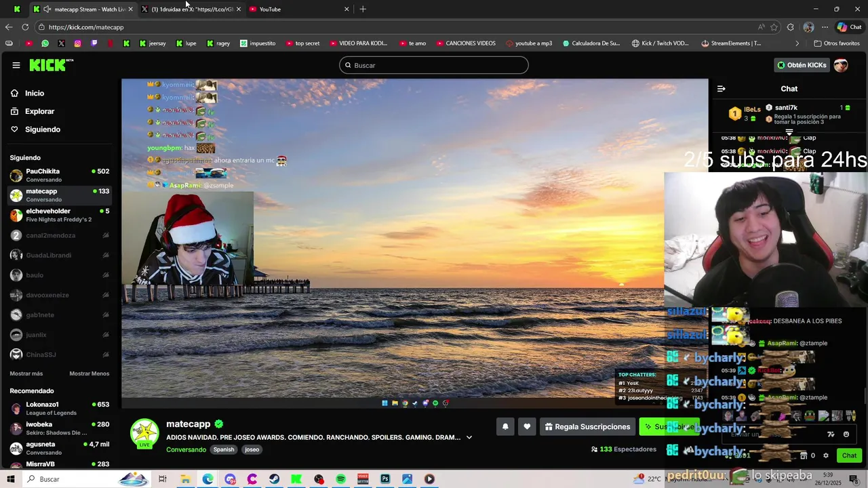This screenshot has width=868, height=488.
Task: Click Regala Suscripciones button
Action: click(587, 426)
